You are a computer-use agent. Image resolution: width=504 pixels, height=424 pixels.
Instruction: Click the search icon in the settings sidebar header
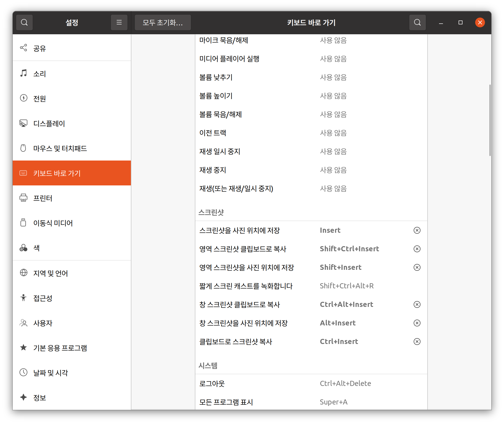pos(24,22)
